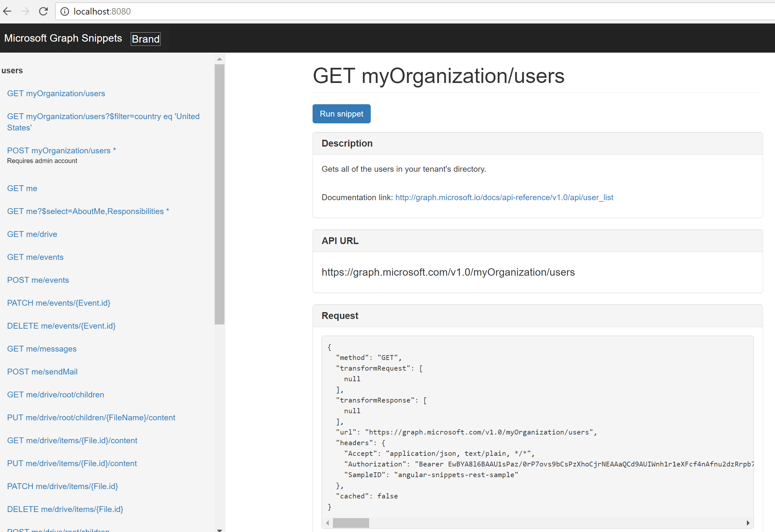Click the API URL text https://graph.microsoft.com/v1.0/myOrganization/users

[x=448, y=272]
